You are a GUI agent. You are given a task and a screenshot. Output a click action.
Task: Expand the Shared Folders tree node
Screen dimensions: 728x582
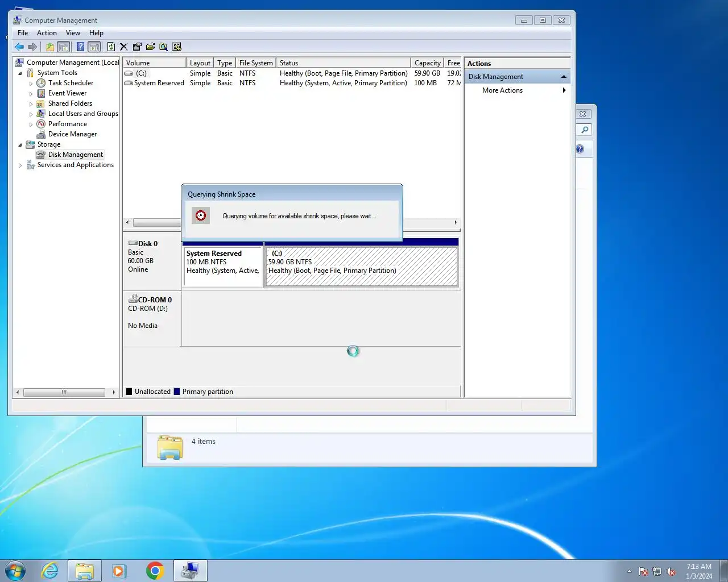click(x=31, y=104)
